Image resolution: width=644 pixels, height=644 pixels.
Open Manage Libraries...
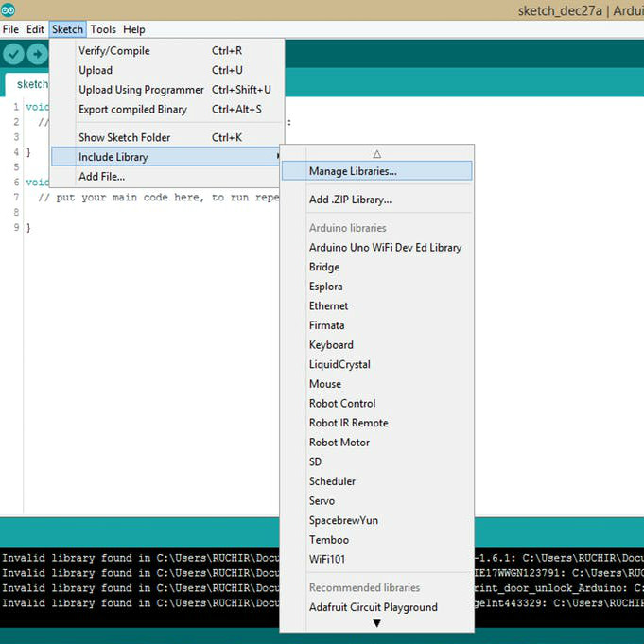pyautogui.click(x=377, y=171)
